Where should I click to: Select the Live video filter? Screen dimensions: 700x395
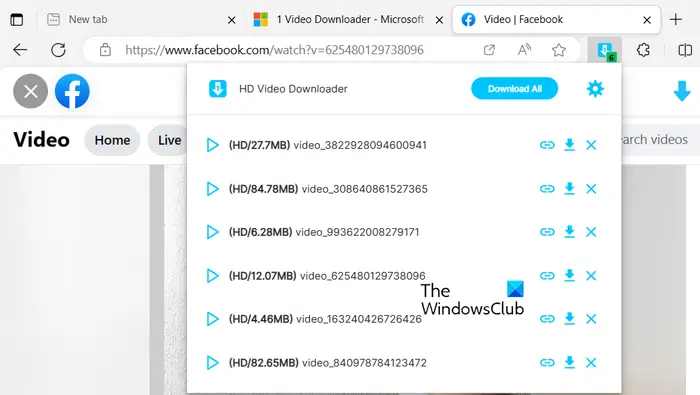(x=169, y=140)
